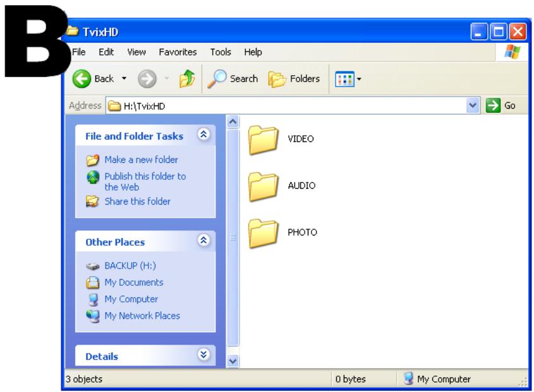
Task: Open the Tools menu
Action: (221, 52)
